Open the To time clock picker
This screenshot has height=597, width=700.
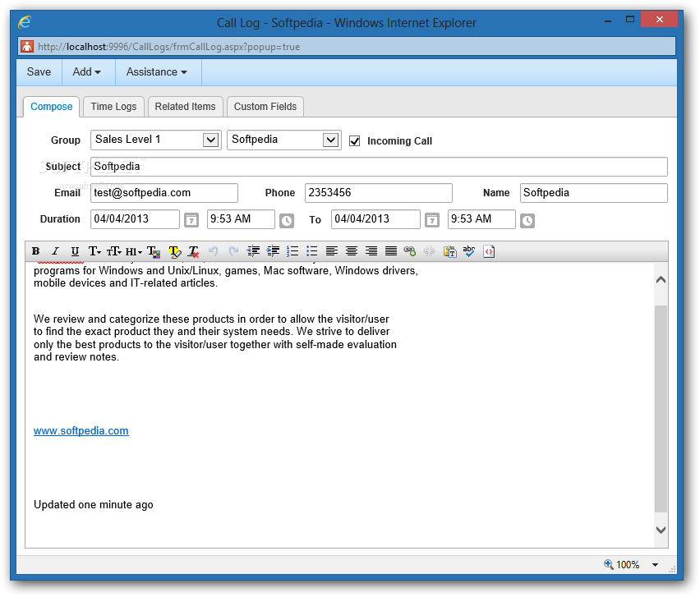[x=527, y=220]
